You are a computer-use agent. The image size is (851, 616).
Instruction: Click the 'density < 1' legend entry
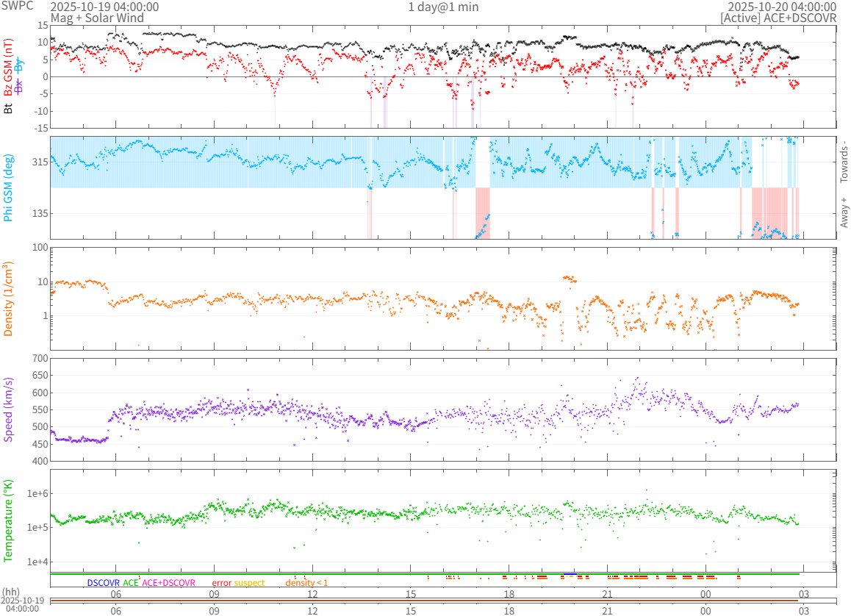coord(306,583)
